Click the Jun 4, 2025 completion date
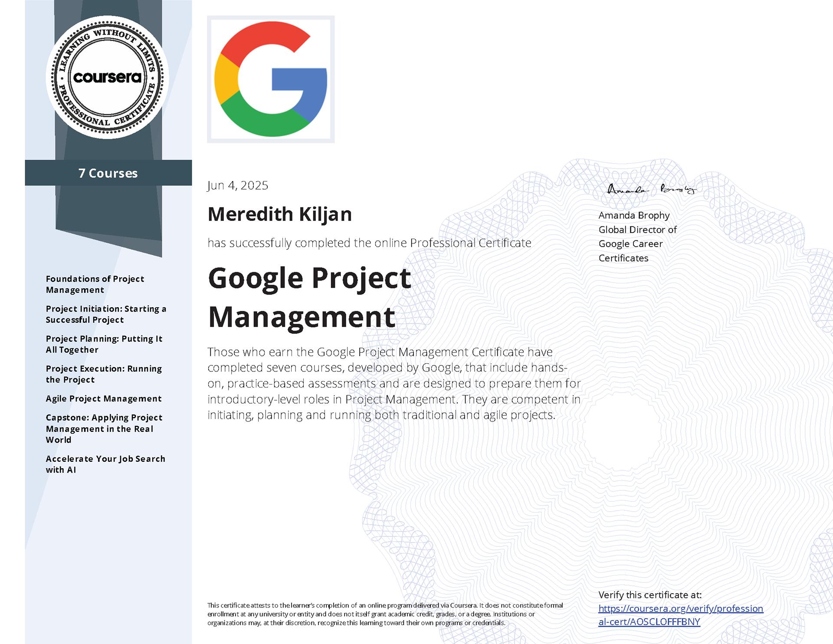The height and width of the screenshot is (644, 833). (x=238, y=186)
